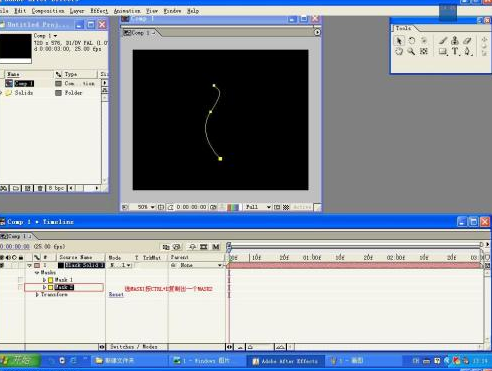Viewport: 492px width, 371px height.
Task: Toggle video visibility for Black Solid 1
Action: point(2,265)
